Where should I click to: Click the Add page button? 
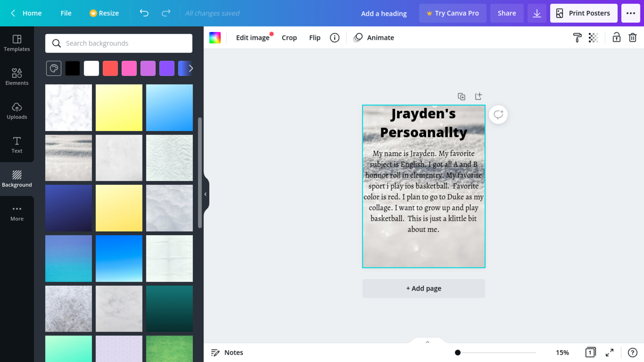point(424,288)
